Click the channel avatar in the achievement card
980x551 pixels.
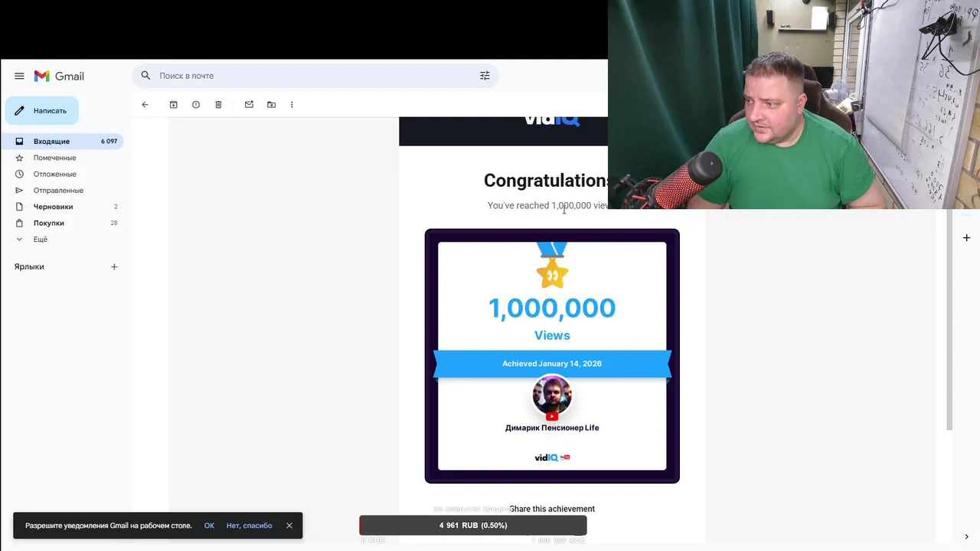[552, 396]
